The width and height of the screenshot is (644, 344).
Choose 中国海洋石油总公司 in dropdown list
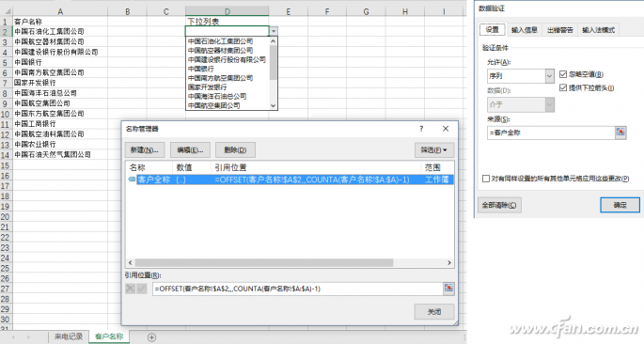(228, 97)
